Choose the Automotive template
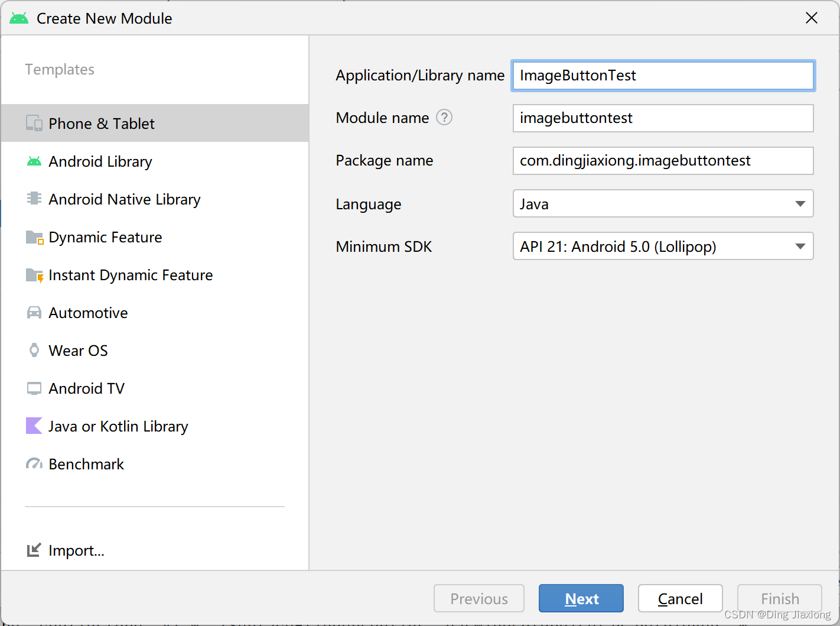 point(155,312)
